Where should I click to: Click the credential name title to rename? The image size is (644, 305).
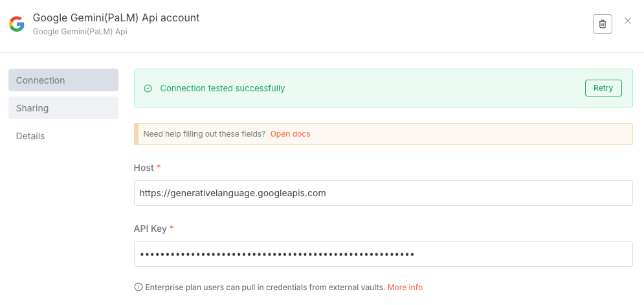coord(117,17)
